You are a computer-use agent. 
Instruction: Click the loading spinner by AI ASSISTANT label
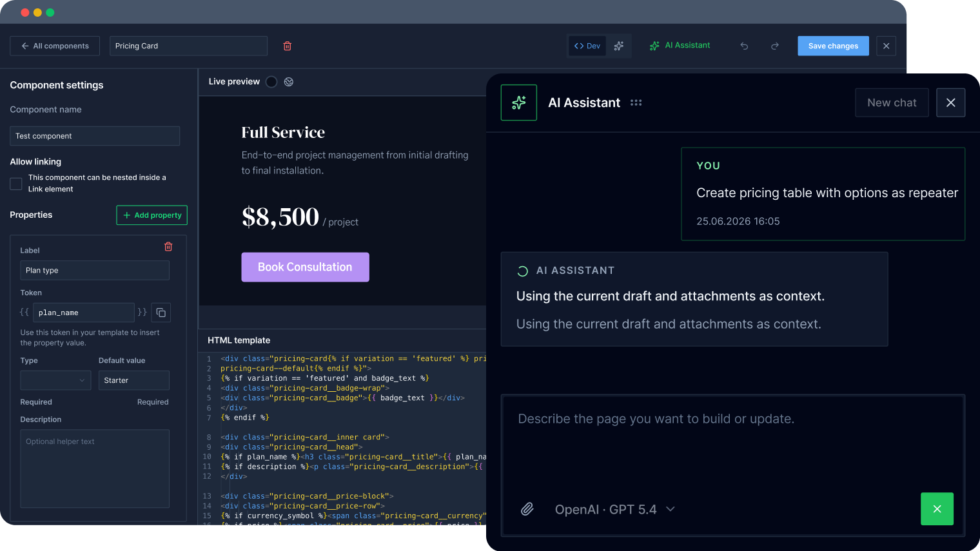point(523,271)
